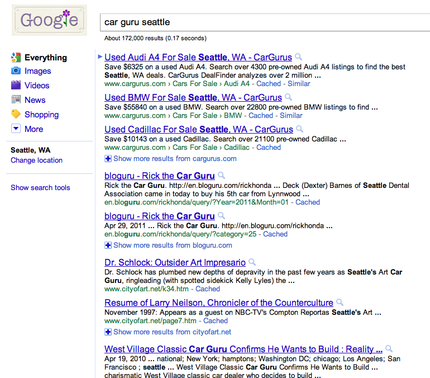Switch to Videos search results
The height and width of the screenshot is (378, 430).
[37, 85]
